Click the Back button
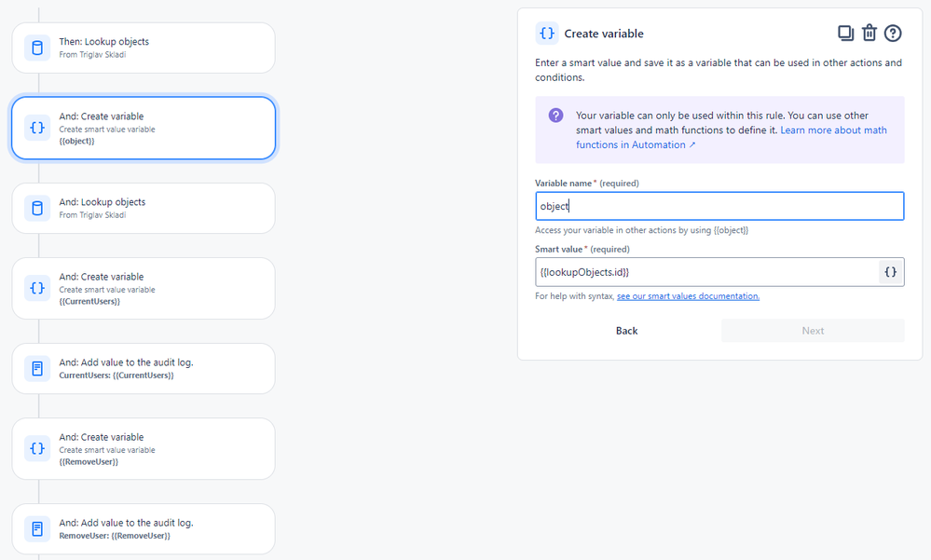Image resolution: width=931 pixels, height=560 pixels. 626,331
